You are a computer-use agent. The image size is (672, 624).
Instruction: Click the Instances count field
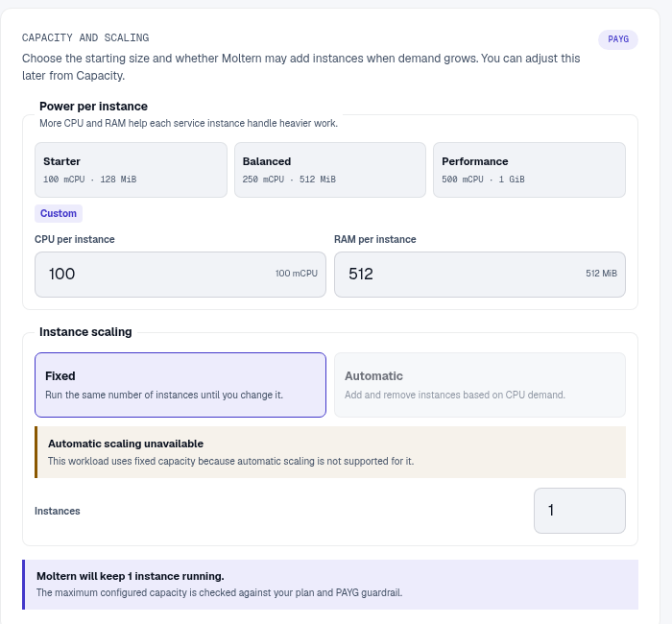pos(580,511)
